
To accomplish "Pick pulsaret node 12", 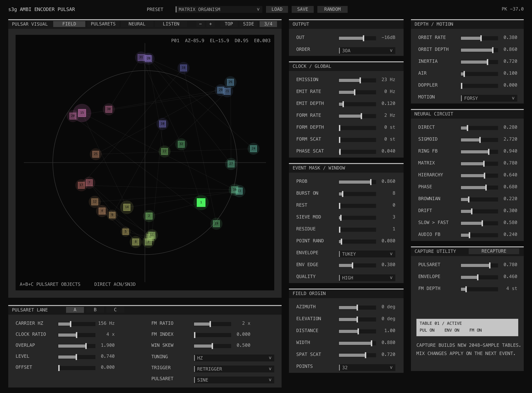I will coord(95,202).
